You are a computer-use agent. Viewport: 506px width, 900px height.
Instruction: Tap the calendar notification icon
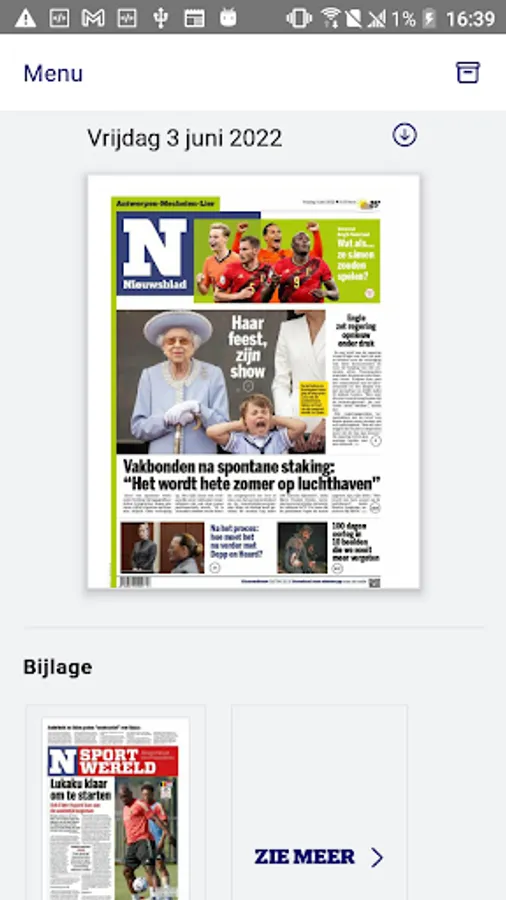coord(194,18)
